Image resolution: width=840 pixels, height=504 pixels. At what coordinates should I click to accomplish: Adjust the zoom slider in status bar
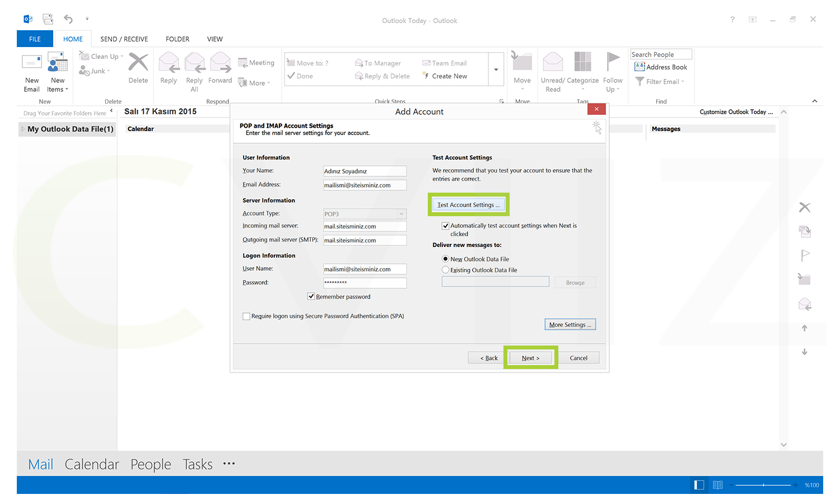pyautogui.click(x=763, y=485)
